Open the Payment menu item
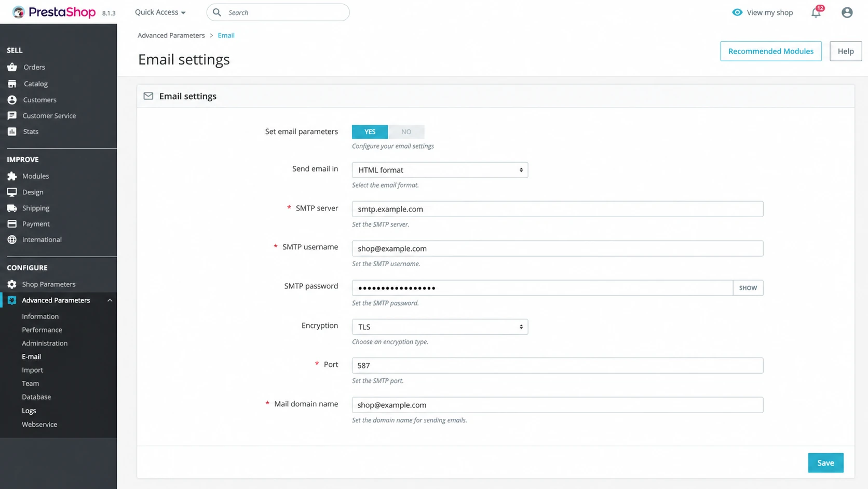The height and width of the screenshot is (489, 868). [36, 224]
